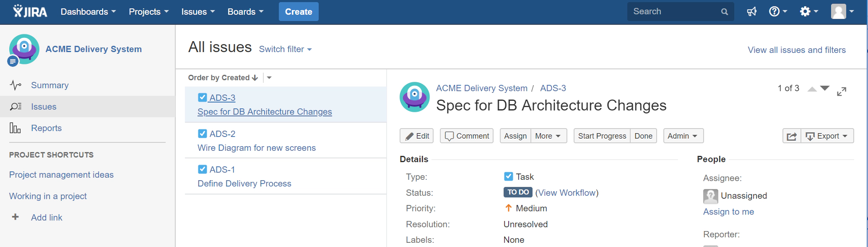Open the administration gear menu
Viewport: 868px width, 247px height.
click(x=808, y=11)
